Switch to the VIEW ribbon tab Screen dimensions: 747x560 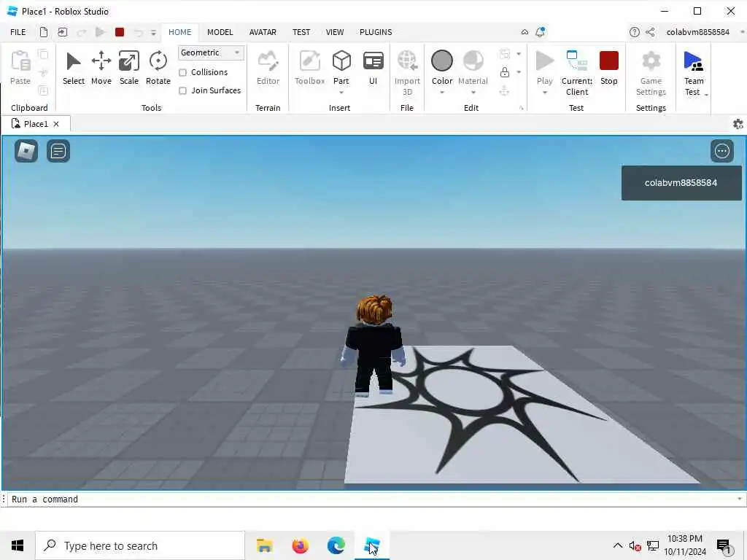tap(334, 32)
